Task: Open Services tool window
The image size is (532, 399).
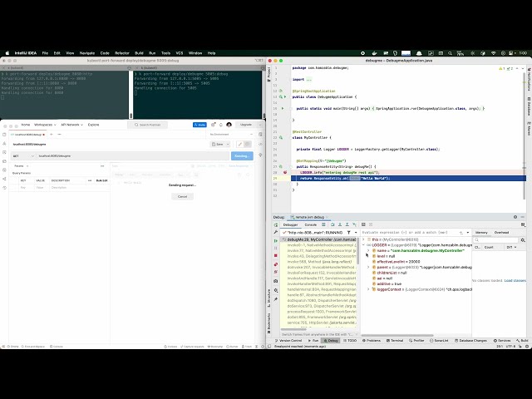Action: 502,340
